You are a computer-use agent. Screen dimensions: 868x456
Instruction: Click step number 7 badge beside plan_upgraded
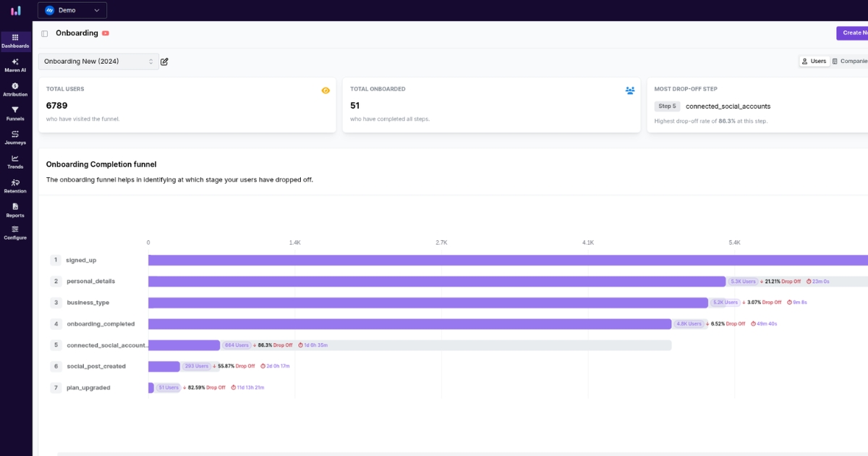pyautogui.click(x=56, y=388)
